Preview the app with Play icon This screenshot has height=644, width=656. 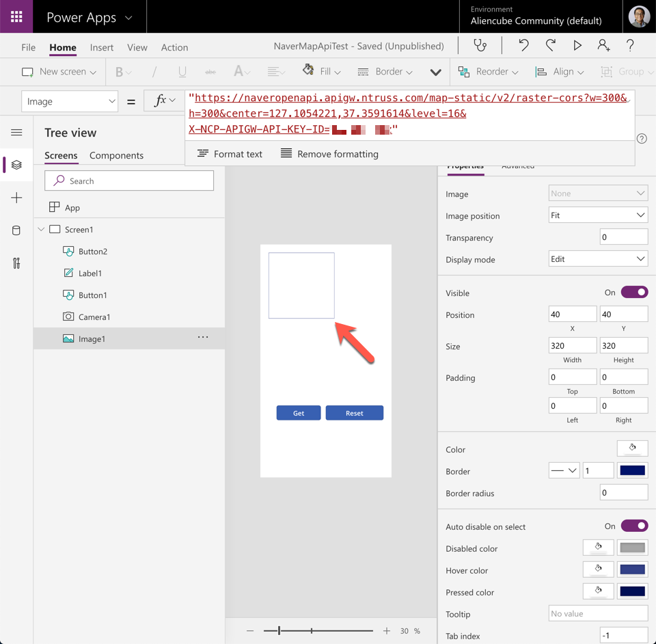tap(577, 45)
